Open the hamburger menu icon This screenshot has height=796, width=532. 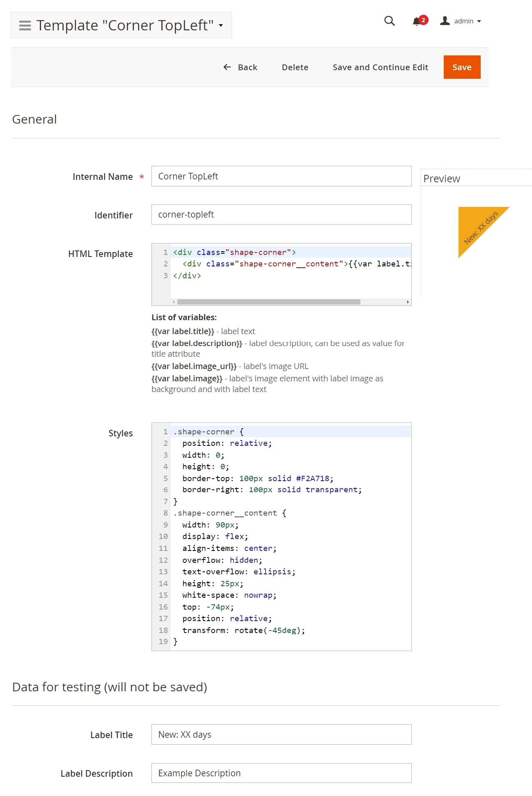(x=25, y=25)
